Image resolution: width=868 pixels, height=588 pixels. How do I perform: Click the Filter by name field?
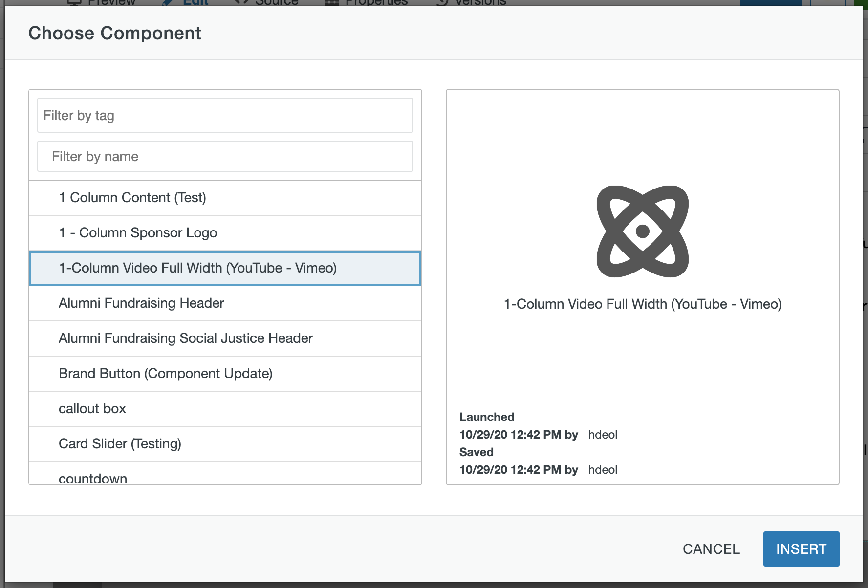[225, 156]
